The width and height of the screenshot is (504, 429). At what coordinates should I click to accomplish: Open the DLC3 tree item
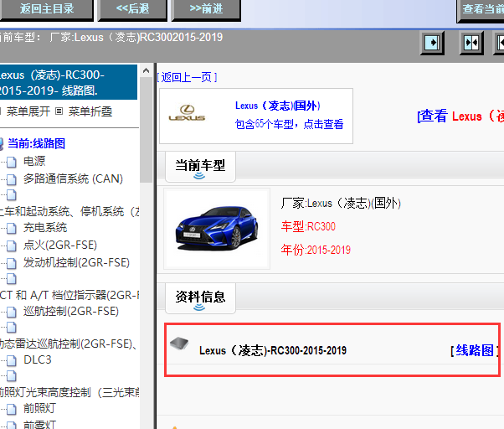coord(38,359)
